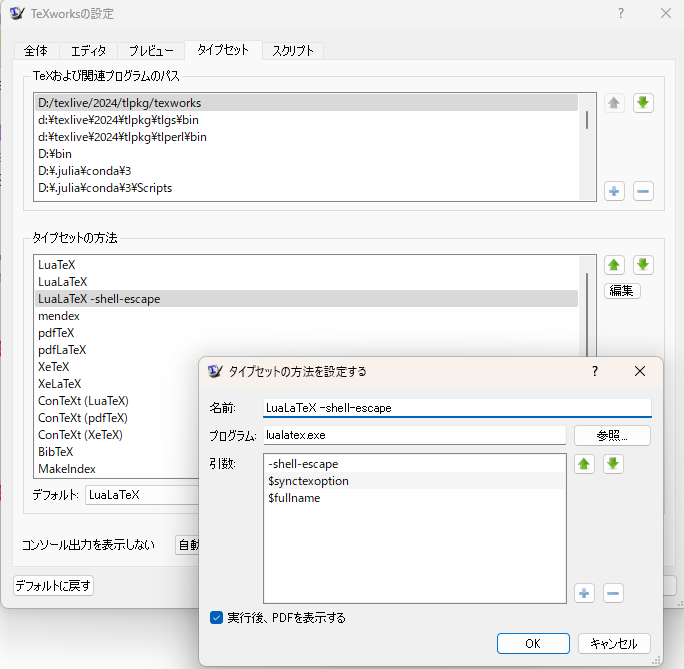This screenshot has height=669, width=684.
Task: Add new argument with plus icon
Action: [x=585, y=593]
